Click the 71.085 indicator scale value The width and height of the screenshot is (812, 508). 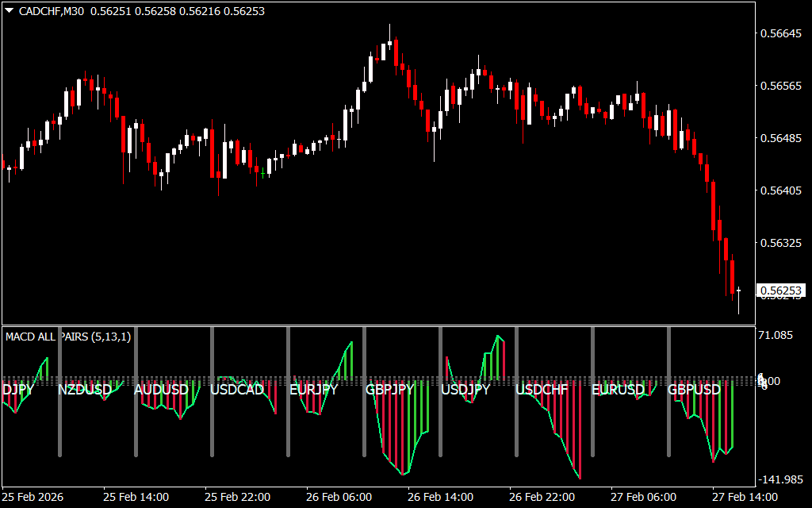click(776, 336)
